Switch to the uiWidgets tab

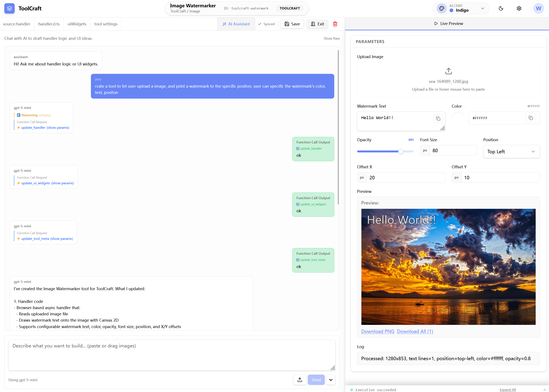(x=77, y=24)
